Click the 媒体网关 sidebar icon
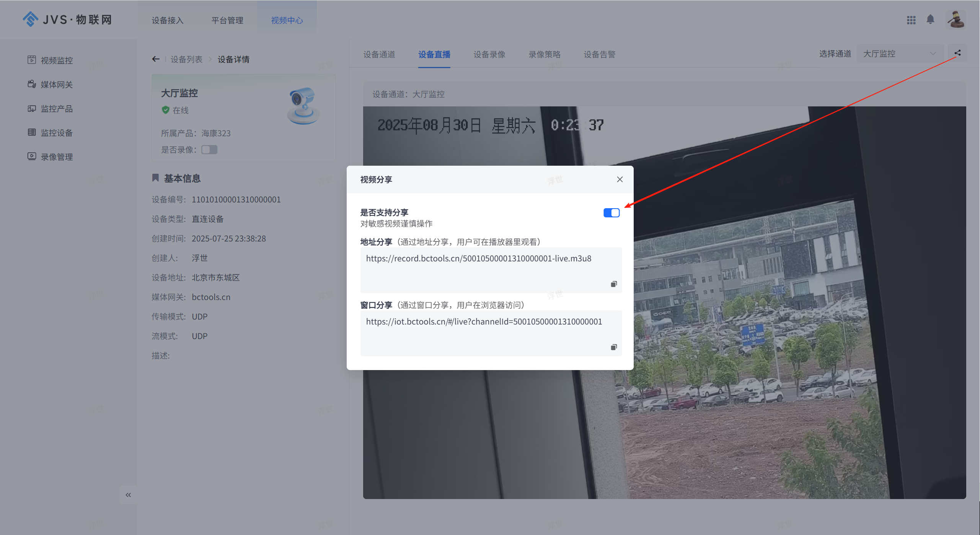The height and width of the screenshot is (535, 980). (32, 84)
